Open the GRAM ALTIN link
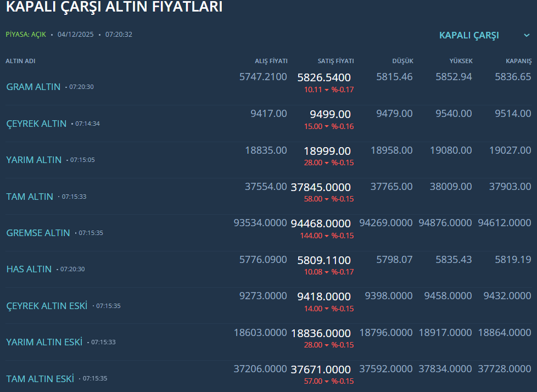The image size is (537, 392). 33,87
